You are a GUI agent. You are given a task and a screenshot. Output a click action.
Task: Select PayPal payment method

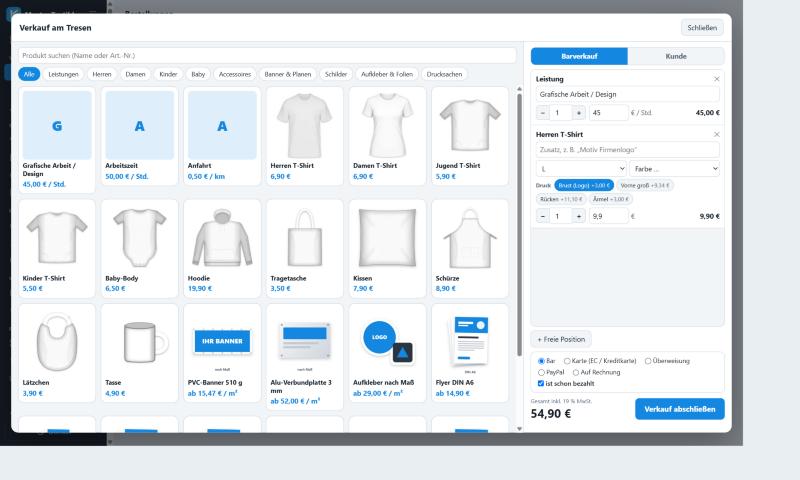coord(541,372)
